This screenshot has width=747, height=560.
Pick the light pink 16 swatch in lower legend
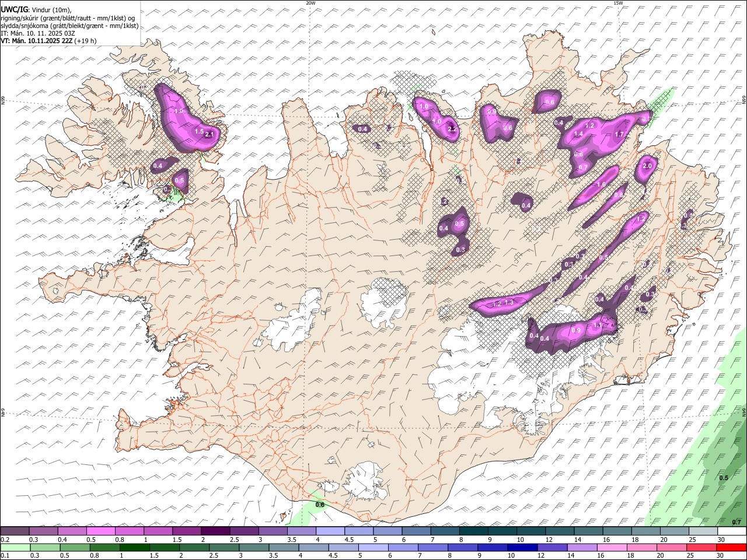pyautogui.click(x=612, y=548)
